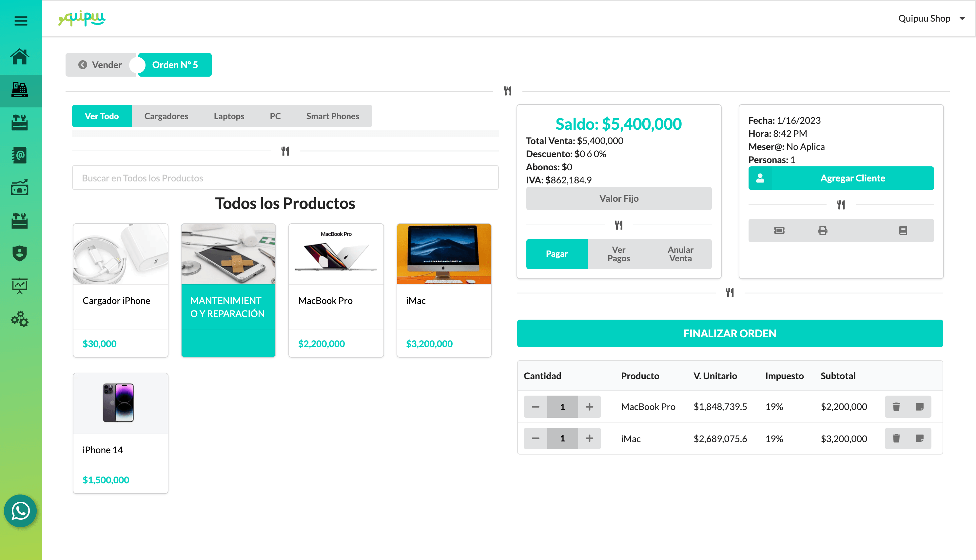This screenshot has width=976, height=560.
Task: Increase MacBook Pro quantity with plus
Action: pos(589,406)
